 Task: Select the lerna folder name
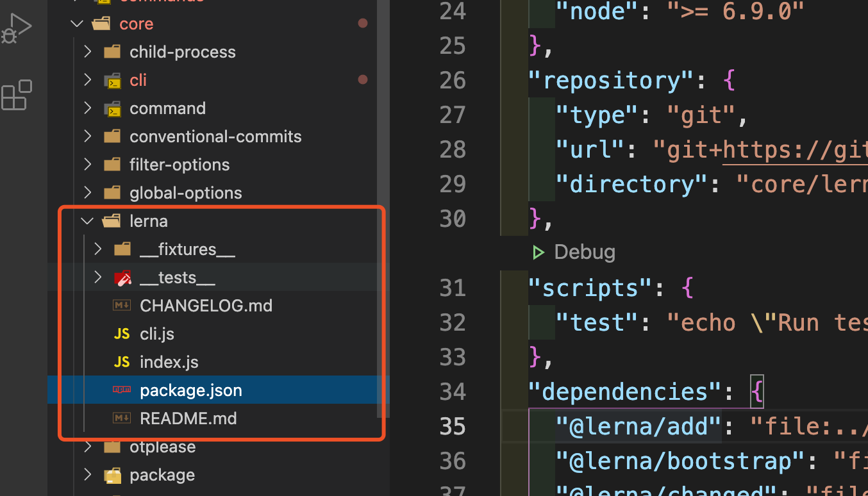(x=149, y=221)
